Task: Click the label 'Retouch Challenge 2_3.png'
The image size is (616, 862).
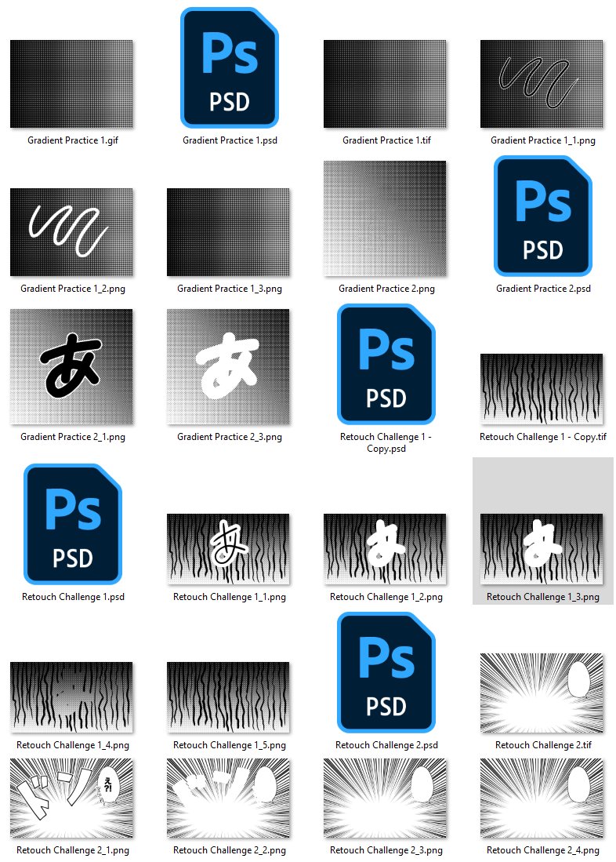Action: pos(386,850)
